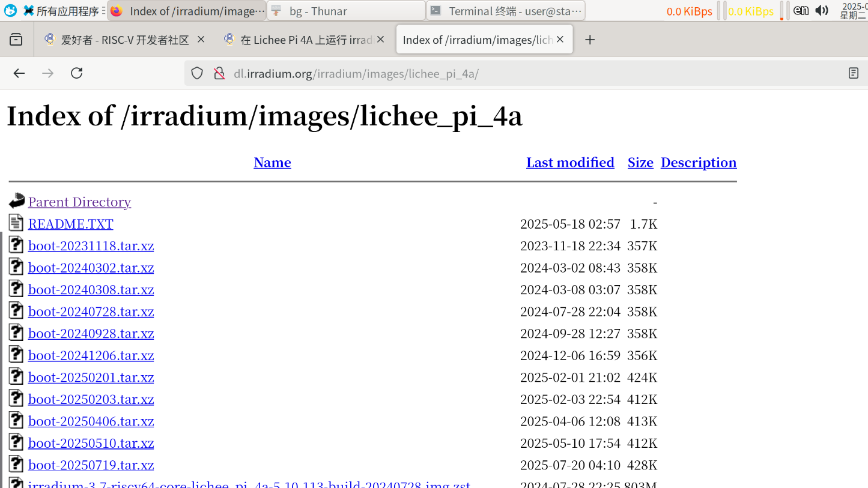Switch to Terminal 终端 taskbar window

506,11
